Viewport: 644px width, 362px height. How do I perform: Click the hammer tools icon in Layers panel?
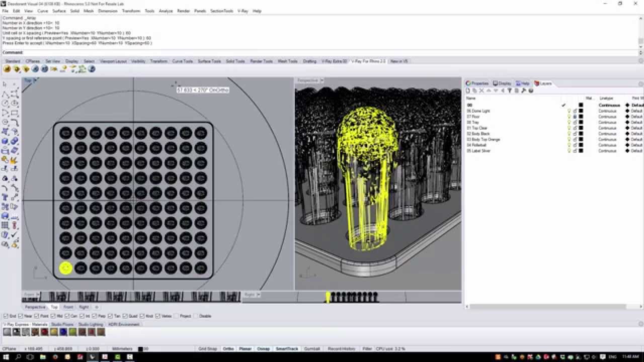tap(524, 90)
